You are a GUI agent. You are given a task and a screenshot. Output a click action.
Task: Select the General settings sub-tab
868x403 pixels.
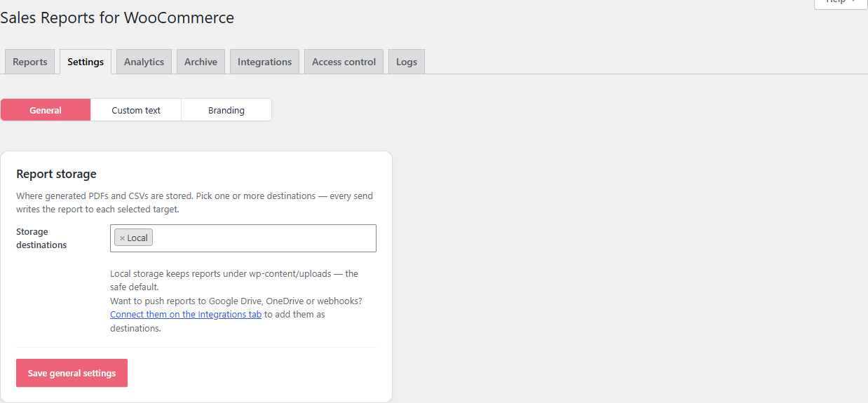[x=46, y=110]
